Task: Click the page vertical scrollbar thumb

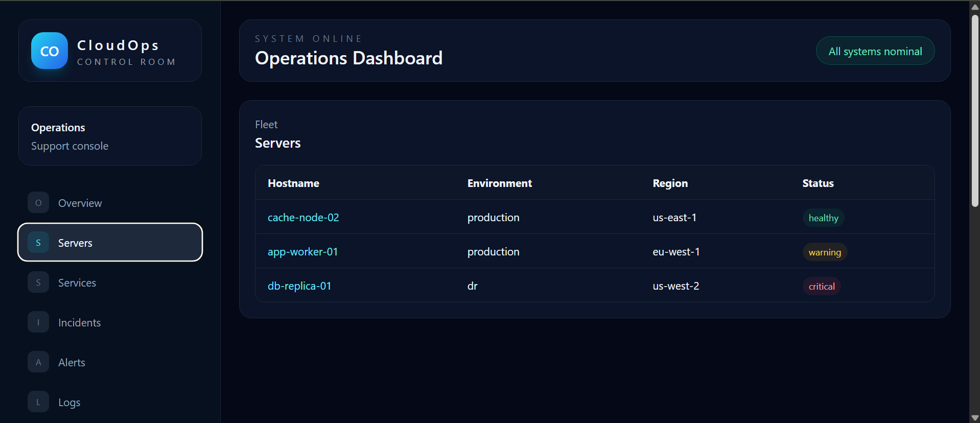Action: click(975, 110)
